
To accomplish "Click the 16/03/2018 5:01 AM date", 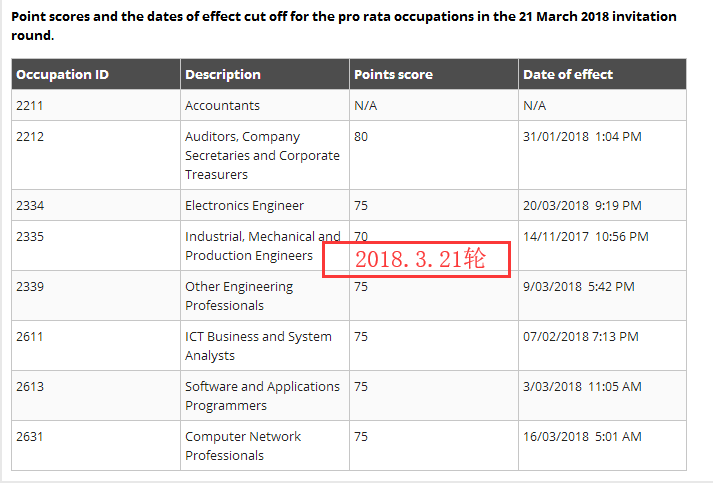I will [x=582, y=436].
